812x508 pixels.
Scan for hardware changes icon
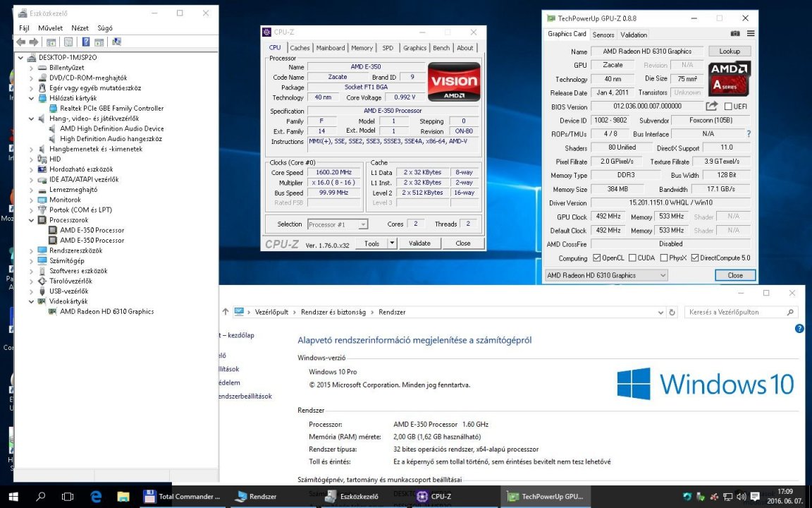[116, 42]
